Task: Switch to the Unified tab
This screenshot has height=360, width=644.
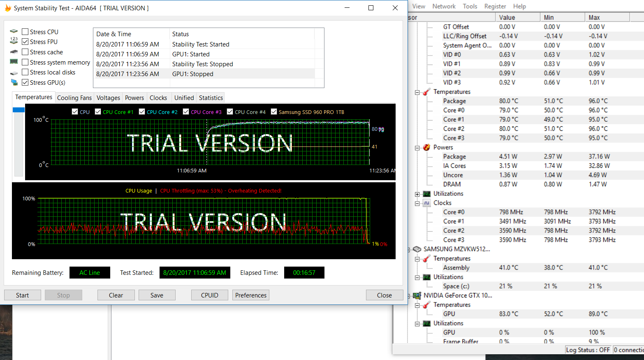Action: coord(184,98)
